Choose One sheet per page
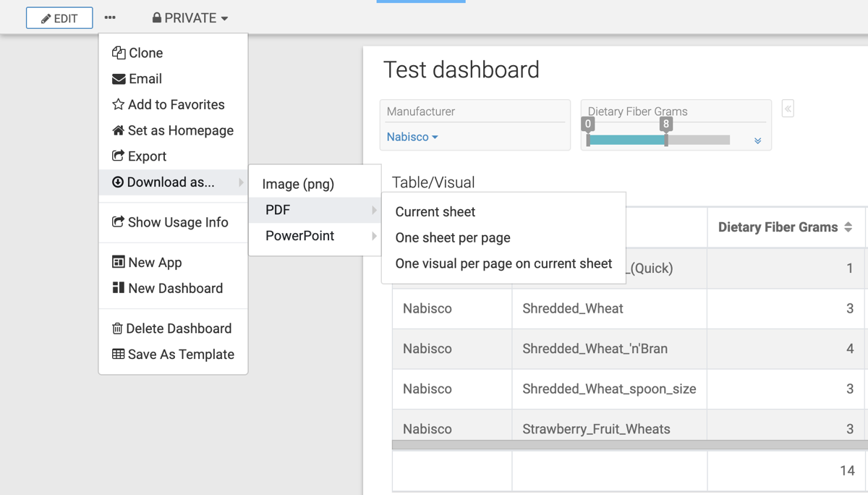 click(453, 237)
